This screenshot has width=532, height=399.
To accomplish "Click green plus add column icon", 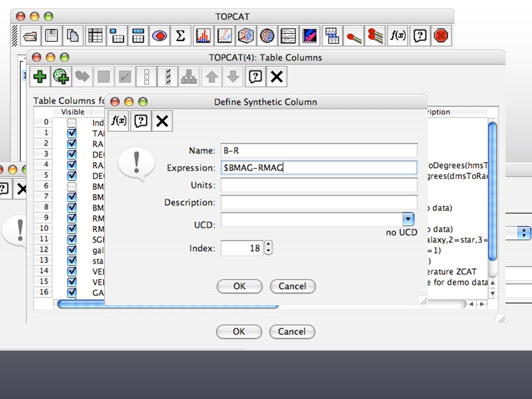I will pyautogui.click(x=40, y=77).
